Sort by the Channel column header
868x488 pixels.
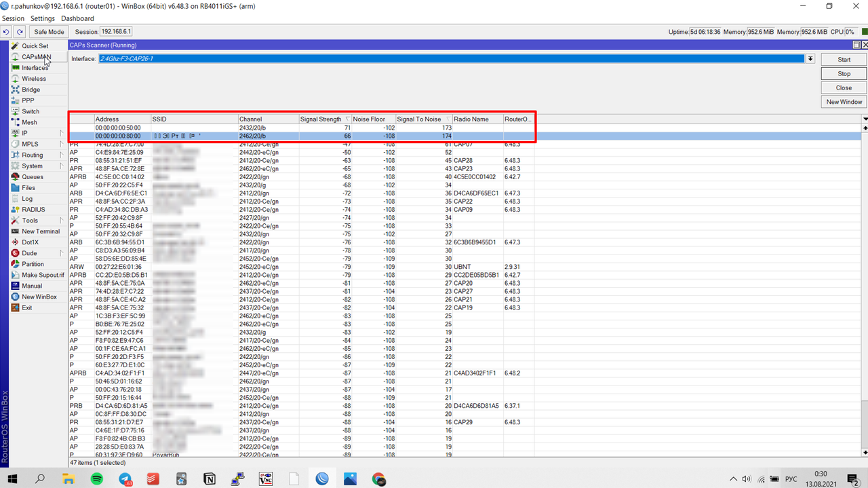click(x=268, y=119)
